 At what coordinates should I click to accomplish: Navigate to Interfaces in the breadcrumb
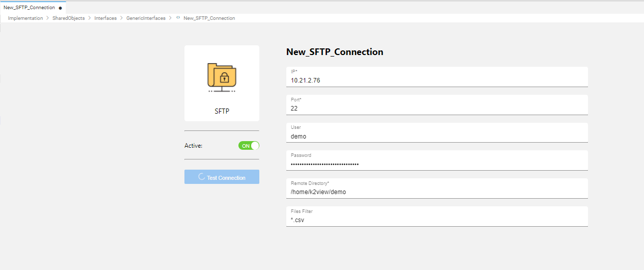[105, 18]
